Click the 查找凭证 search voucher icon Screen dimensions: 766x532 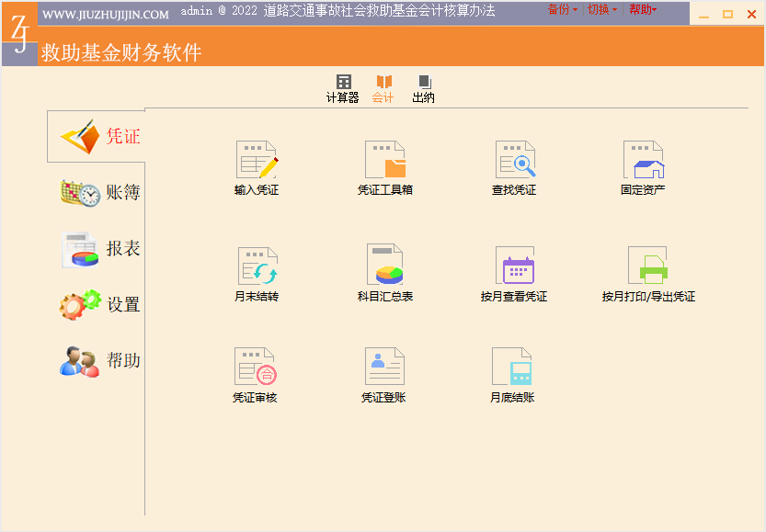click(514, 161)
